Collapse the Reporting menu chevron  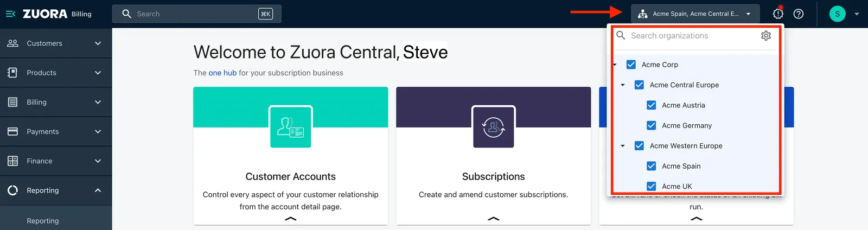(x=98, y=190)
